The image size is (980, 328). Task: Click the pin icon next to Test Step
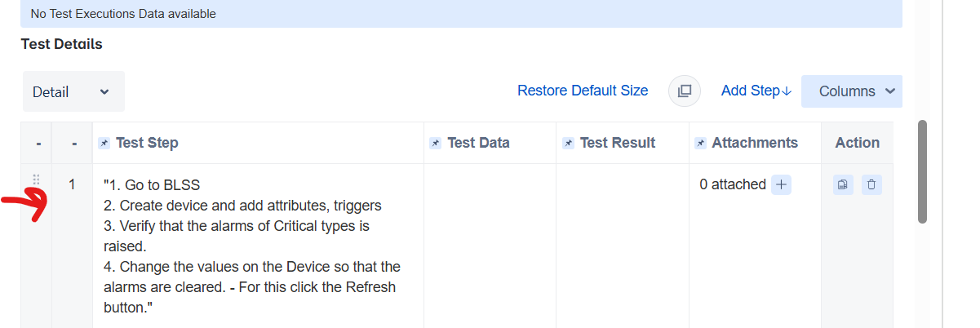click(104, 144)
